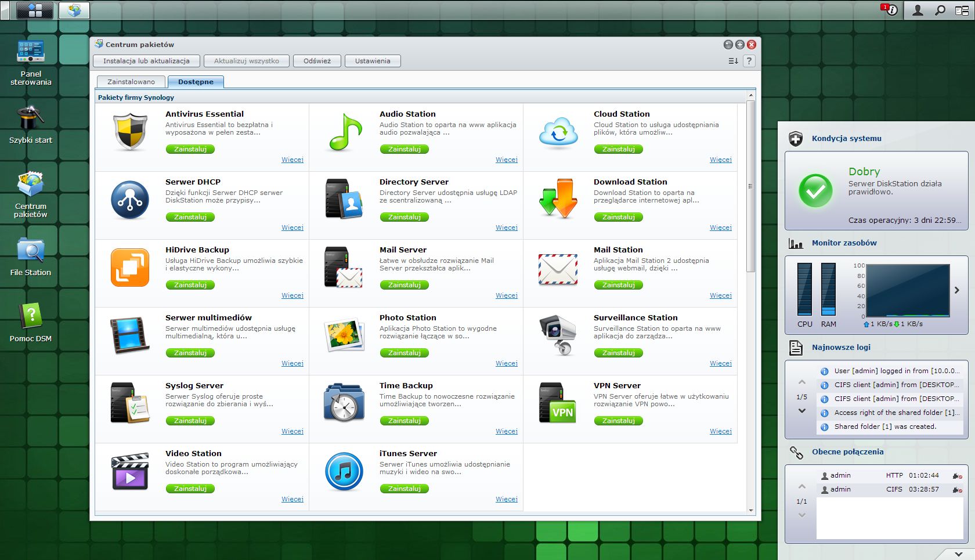Launch Szybki start wizard shortcut

pos(31,125)
